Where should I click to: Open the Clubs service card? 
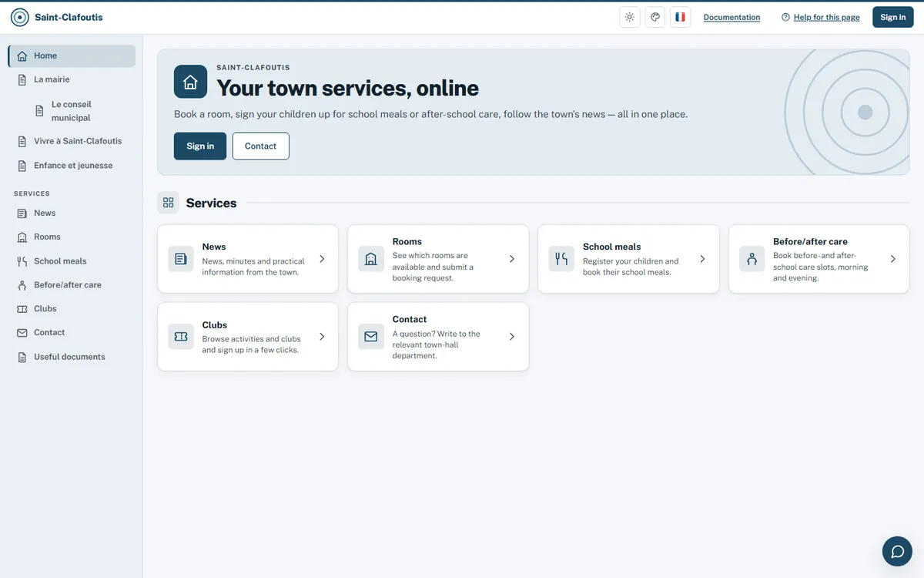point(248,337)
